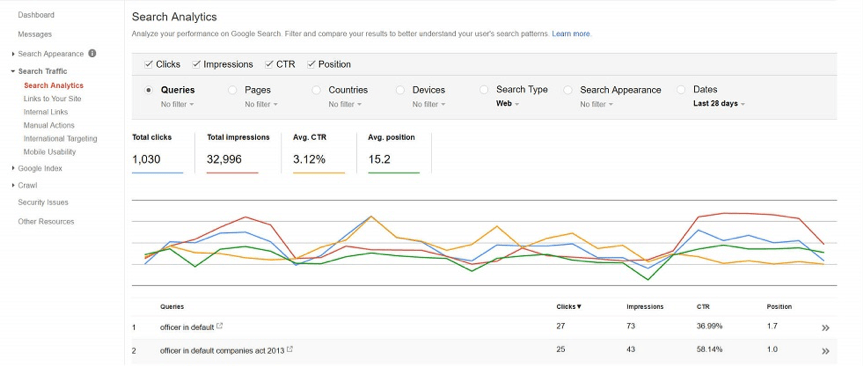864x375 pixels.
Task: Uncheck the Clicks checkbox
Action: click(x=148, y=64)
